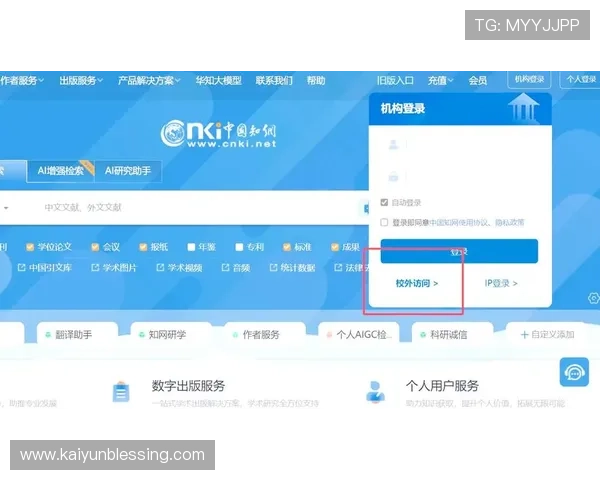Expand the 充值 dropdown

pos(440,80)
